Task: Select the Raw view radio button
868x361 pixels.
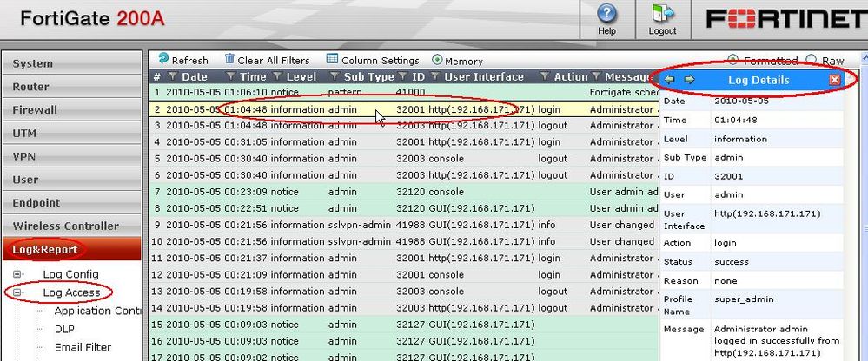Action: pyautogui.click(x=812, y=59)
